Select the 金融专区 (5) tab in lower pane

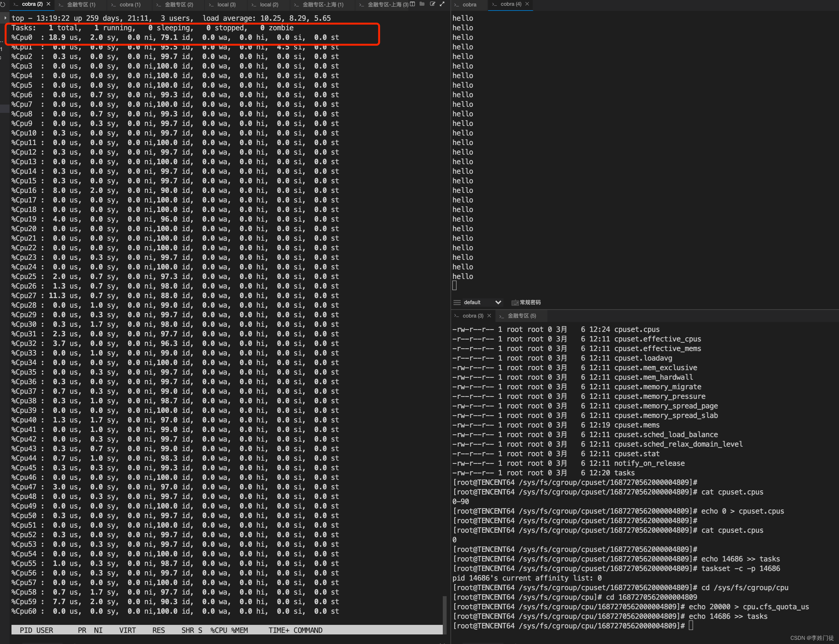pos(522,316)
